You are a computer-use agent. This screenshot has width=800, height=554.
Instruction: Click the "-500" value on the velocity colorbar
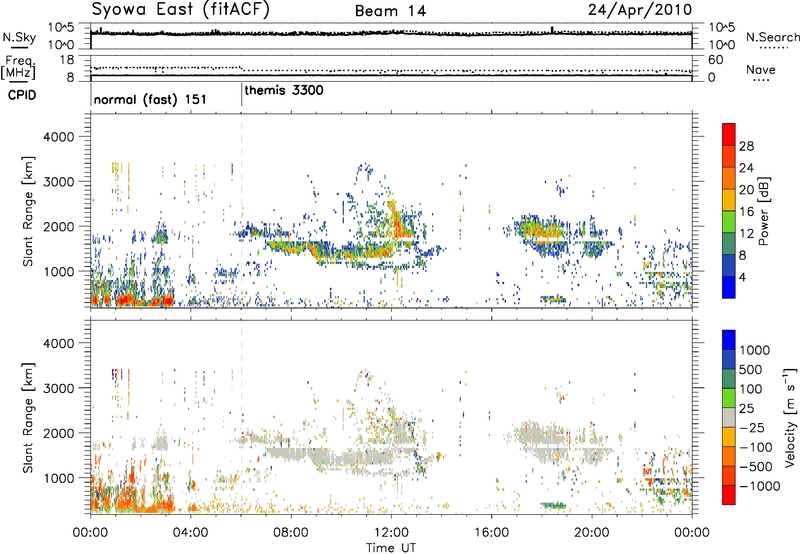[755, 467]
